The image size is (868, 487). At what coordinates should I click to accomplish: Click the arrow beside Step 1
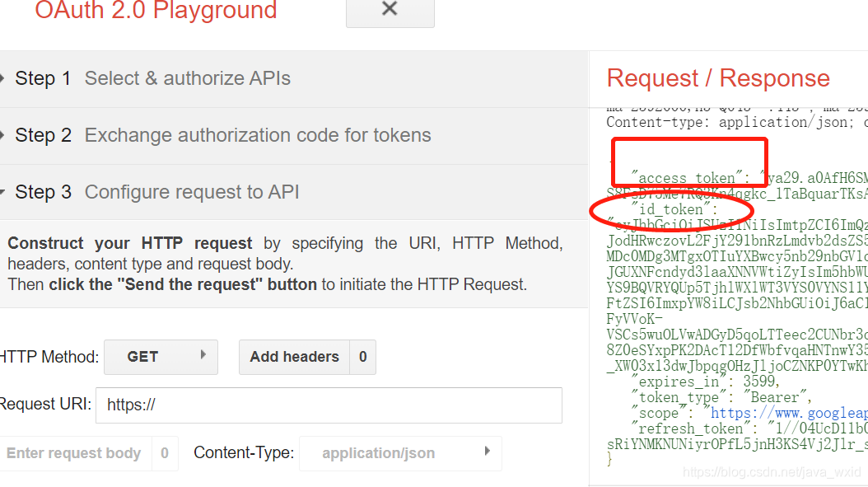[5, 78]
